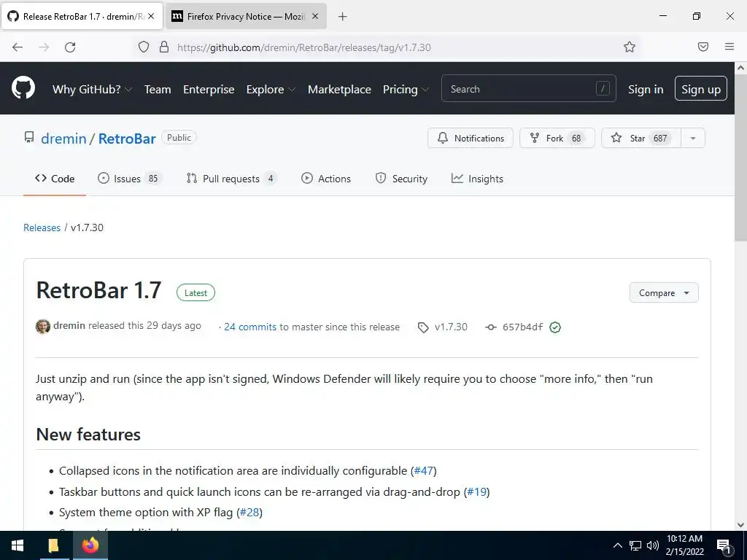Click the taskbar clock showing 10:12 AM

point(684,545)
